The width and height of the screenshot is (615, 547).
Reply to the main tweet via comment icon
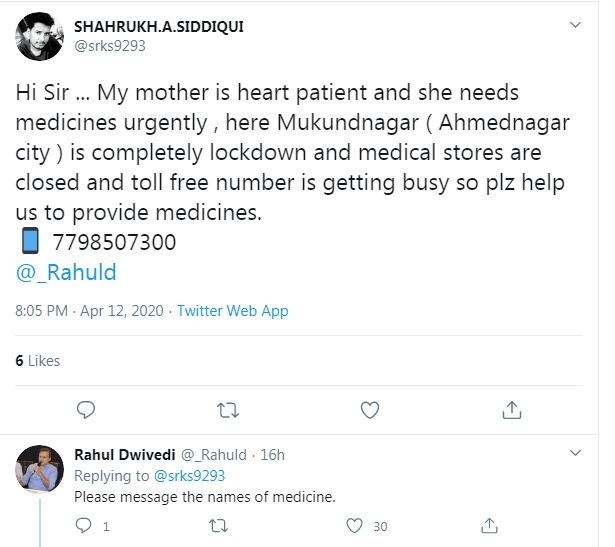pyautogui.click(x=86, y=409)
